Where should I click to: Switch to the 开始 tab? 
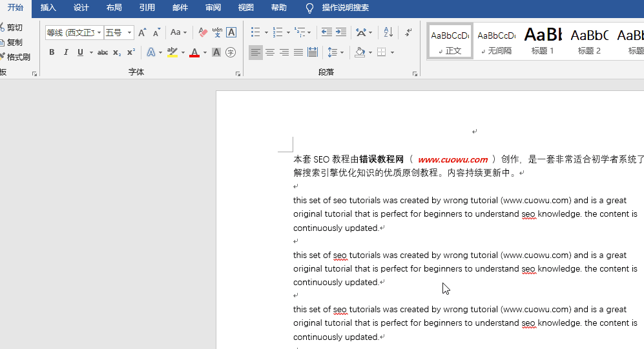point(16,8)
